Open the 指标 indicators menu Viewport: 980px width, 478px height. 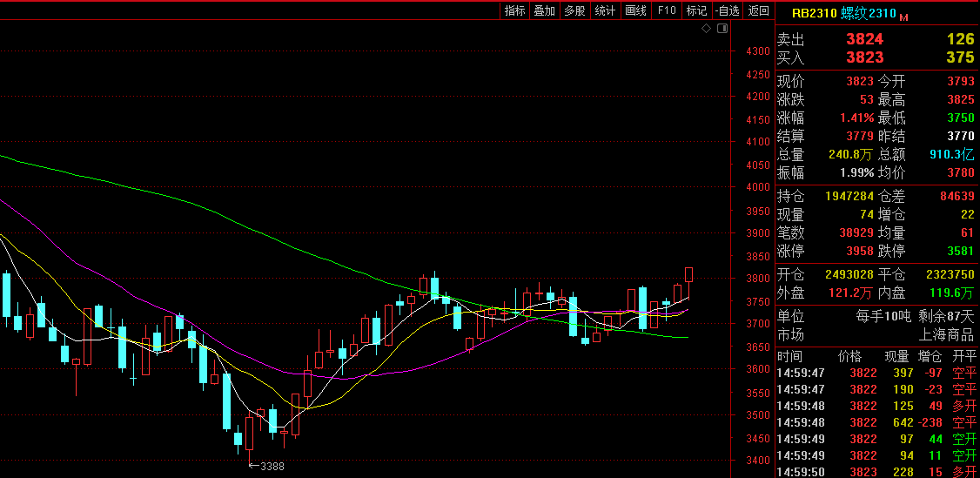pos(515,10)
